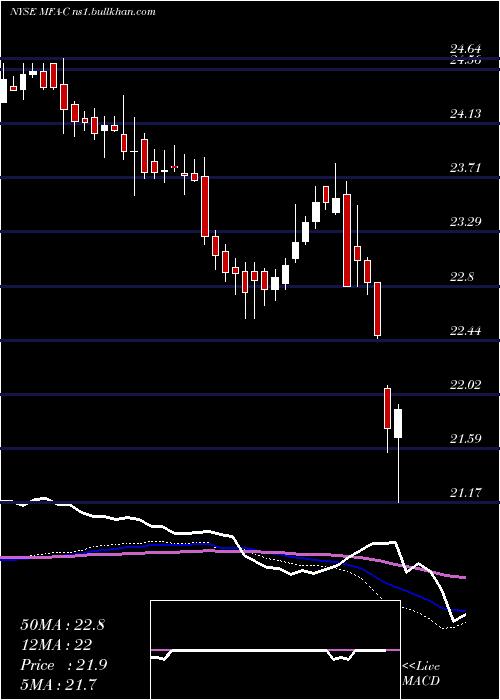Screen dimensions: 500x700
Task: Click the 12MA : 22 readout
Action: coord(56,645)
